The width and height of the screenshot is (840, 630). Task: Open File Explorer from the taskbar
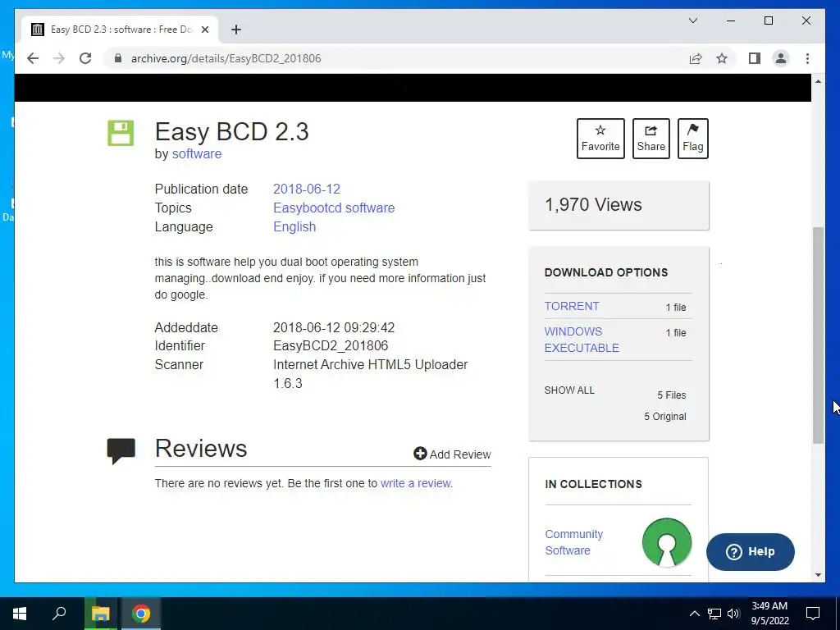click(x=100, y=614)
